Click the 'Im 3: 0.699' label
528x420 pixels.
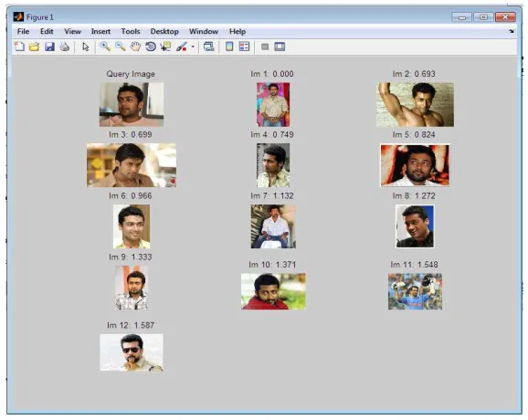pos(131,134)
